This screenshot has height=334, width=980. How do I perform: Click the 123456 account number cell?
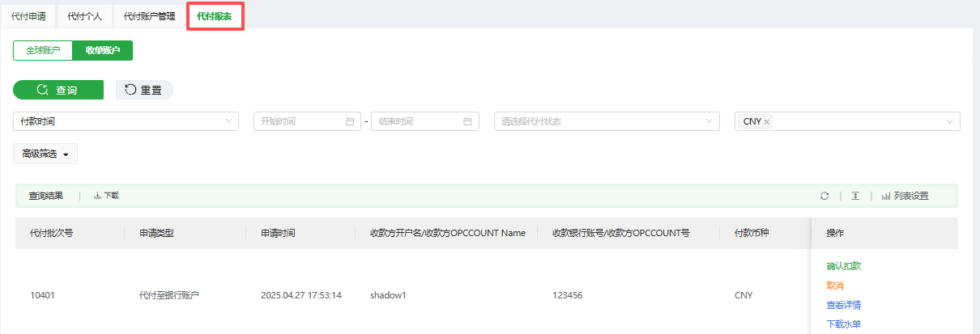[567, 295]
